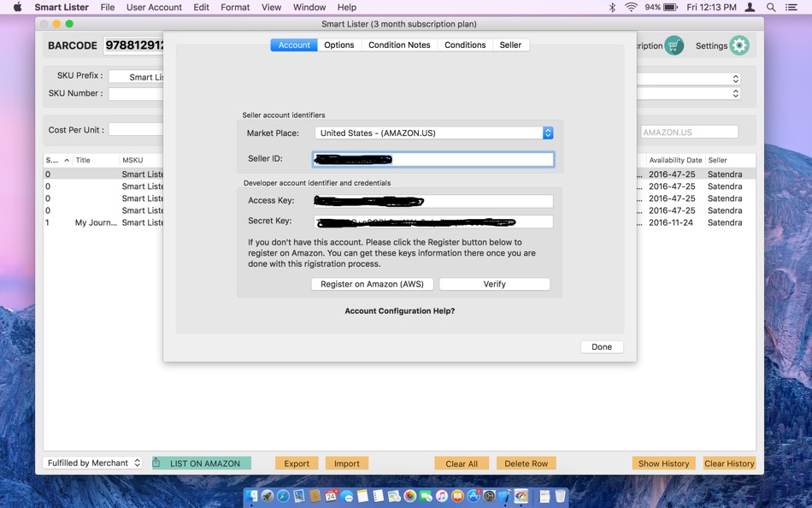
Task: Open the second right combo box stepper
Action: click(x=735, y=94)
